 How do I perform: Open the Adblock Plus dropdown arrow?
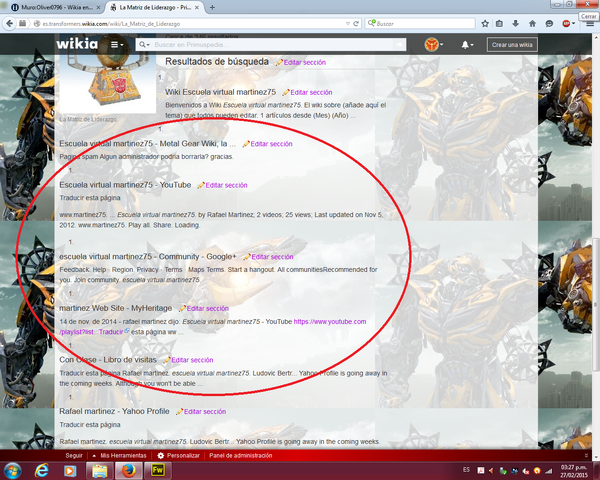[x=573, y=23]
